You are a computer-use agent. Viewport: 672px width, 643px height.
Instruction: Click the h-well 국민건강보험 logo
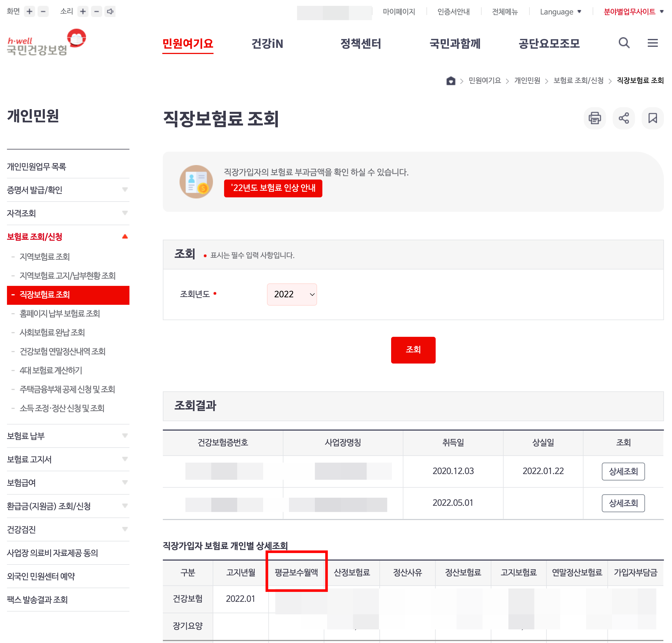pyautogui.click(x=46, y=45)
